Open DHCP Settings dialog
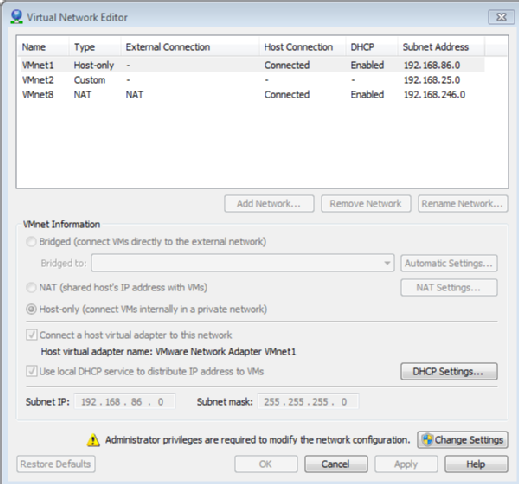The width and height of the screenshot is (519, 484). pyautogui.click(x=449, y=371)
